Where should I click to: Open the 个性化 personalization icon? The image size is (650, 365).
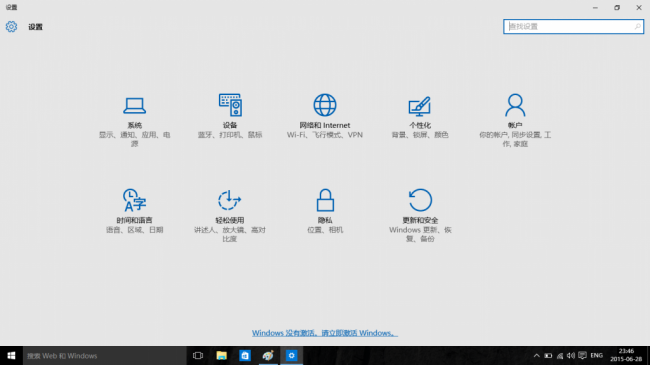pyautogui.click(x=420, y=106)
